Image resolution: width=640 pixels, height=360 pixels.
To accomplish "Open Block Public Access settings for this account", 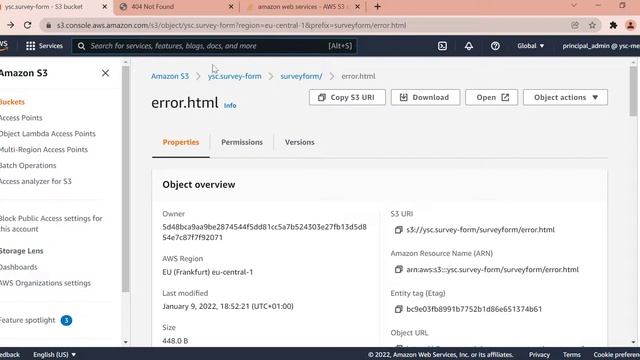I will coord(51,224).
